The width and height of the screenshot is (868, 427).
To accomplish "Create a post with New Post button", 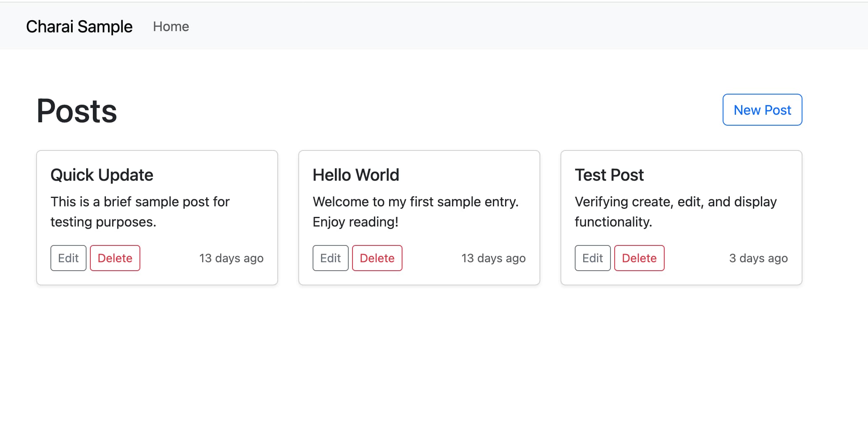I will point(762,110).
